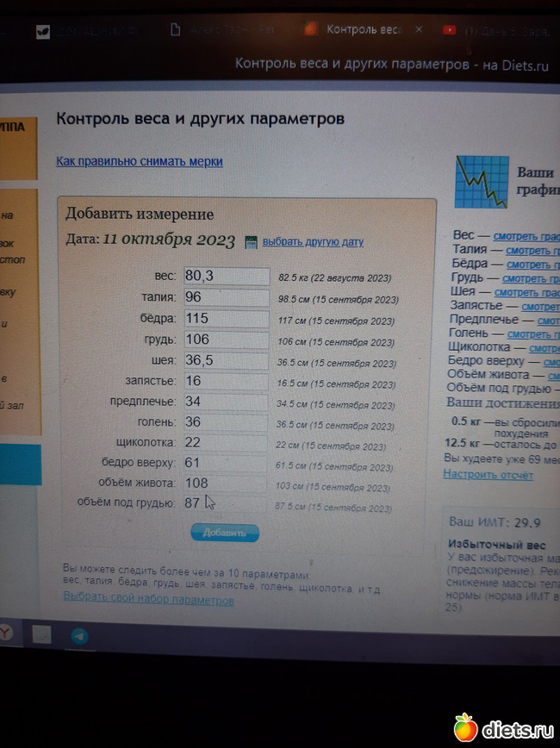Viewport: 560px width, 748px height.
Task: Close the 'Контроль веса' browser tab
Action: pyautogui.click(x=420, y=29)
